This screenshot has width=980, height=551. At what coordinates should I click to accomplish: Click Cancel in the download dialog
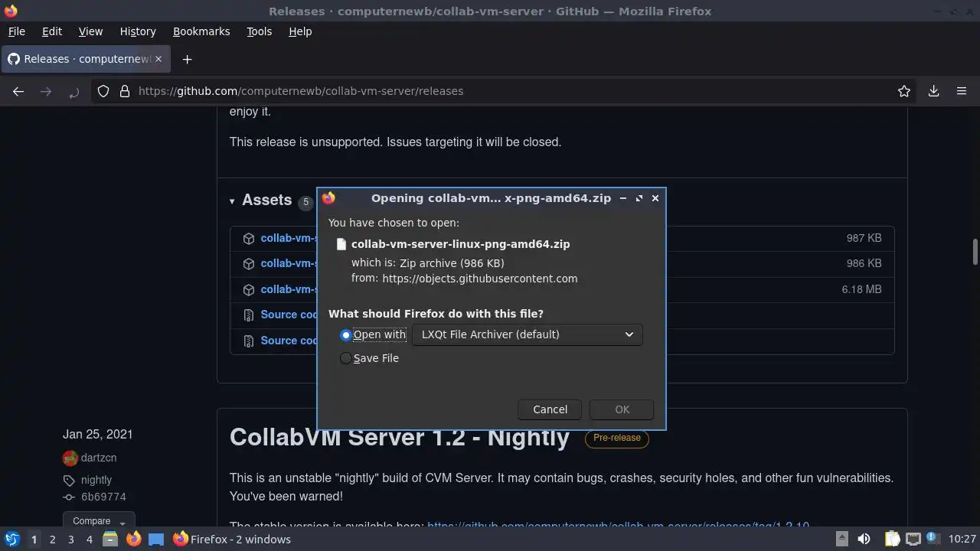550,409
